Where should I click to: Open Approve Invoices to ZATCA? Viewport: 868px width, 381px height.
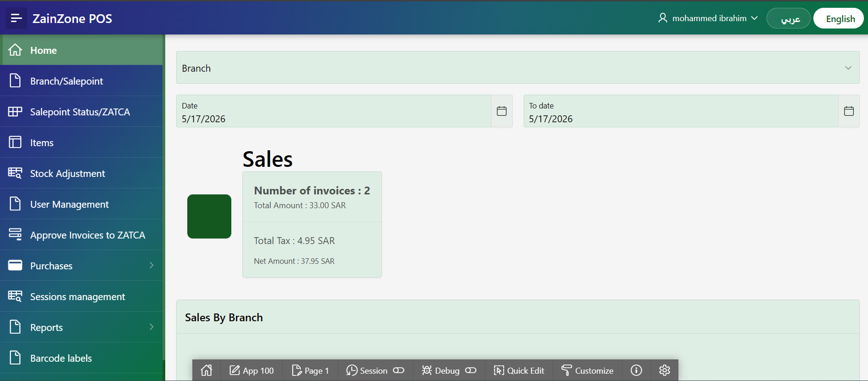[81, 235]
